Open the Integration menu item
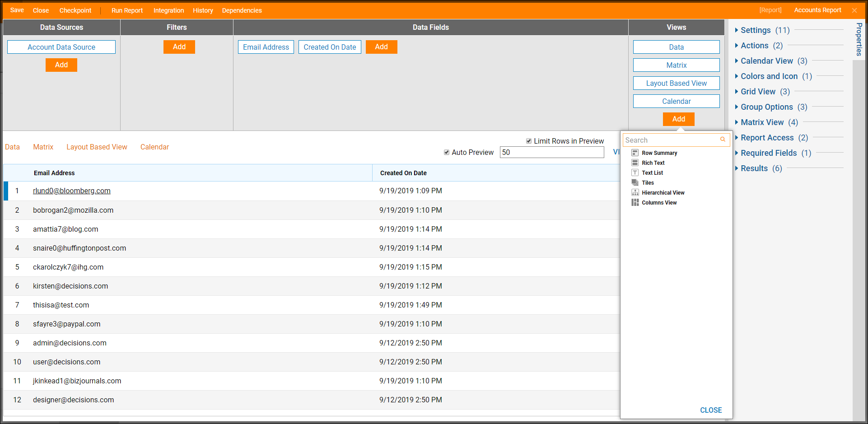The image size is (868, 424). point(168,10)
